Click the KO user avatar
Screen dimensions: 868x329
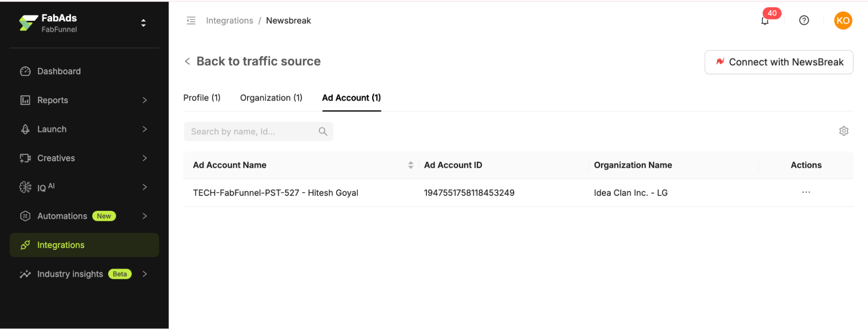[842, 20]
